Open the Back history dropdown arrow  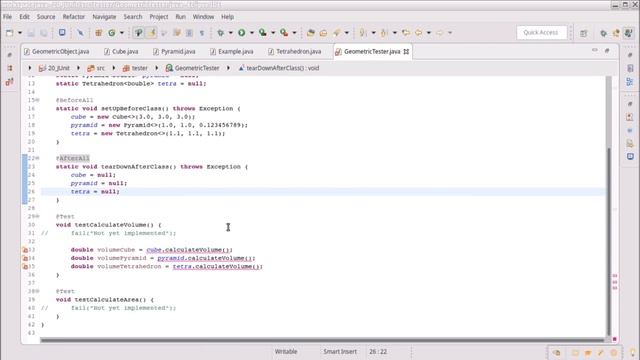[x=429, y=33]
